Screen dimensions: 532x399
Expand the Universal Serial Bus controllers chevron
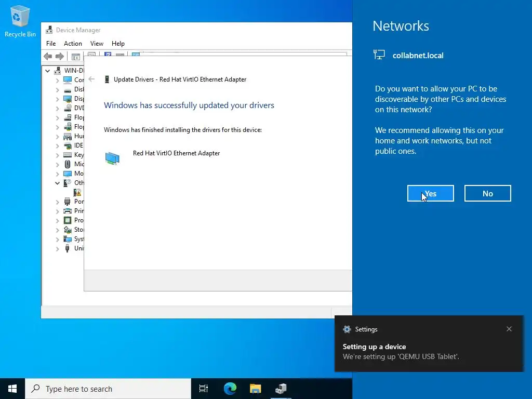(57, 249)
